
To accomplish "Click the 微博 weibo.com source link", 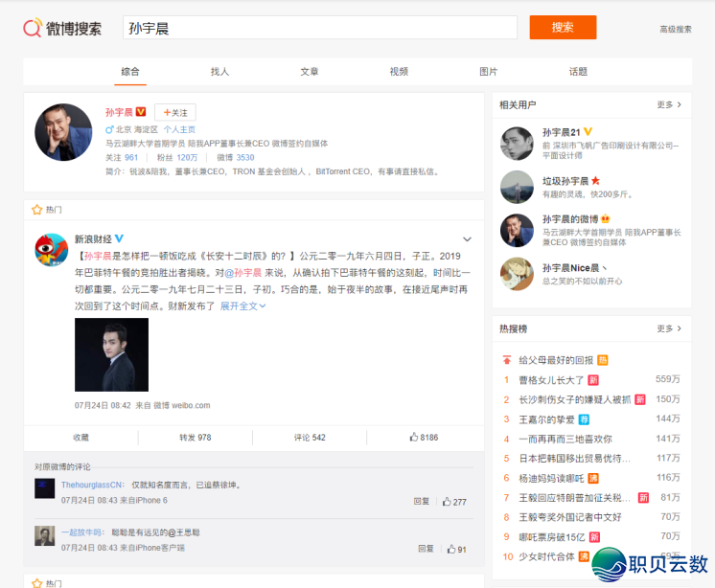I will (182, 405).
